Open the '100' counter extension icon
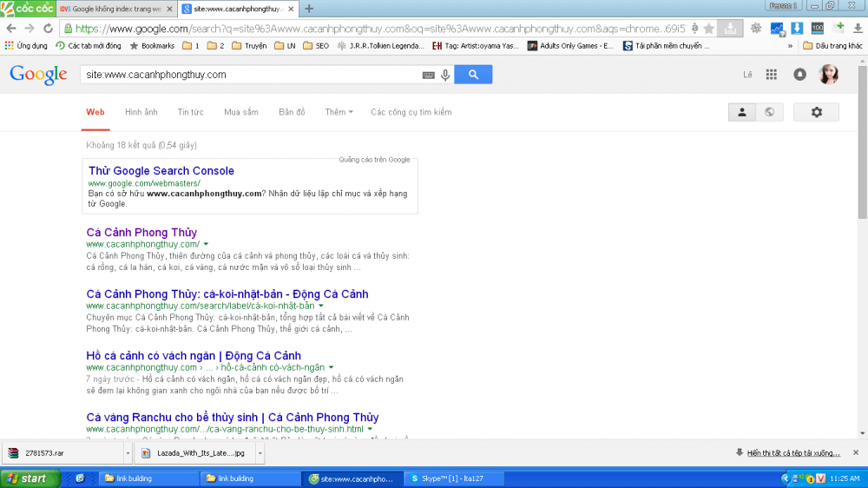Image resolution: width=868 pixels, height=488 pixels. 817,29
